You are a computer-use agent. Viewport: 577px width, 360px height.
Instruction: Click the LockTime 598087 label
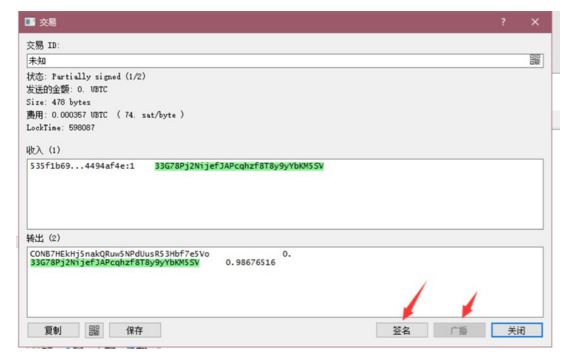point(61,128)
